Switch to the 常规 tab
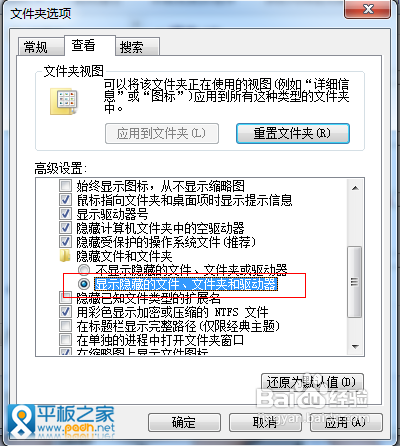400x446 pixels. pyautogui.click(x=36, y=47)
